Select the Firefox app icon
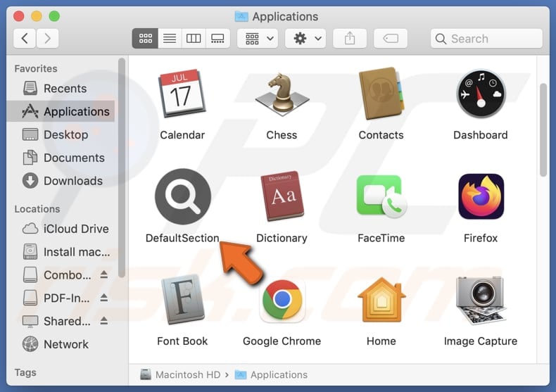Viewport: 556px width, 392px height. [481, 196]
